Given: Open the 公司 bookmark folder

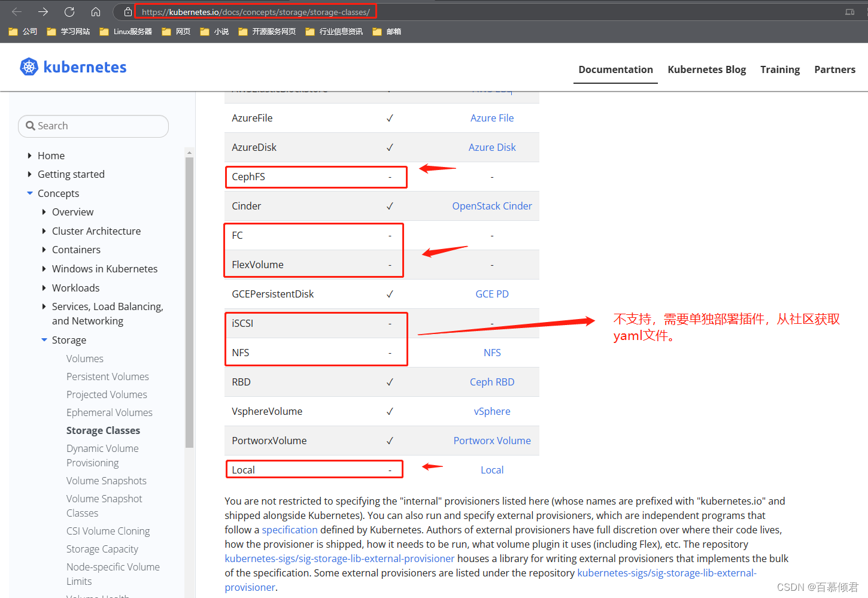Looking at the screenshot, I should point(23,32).
